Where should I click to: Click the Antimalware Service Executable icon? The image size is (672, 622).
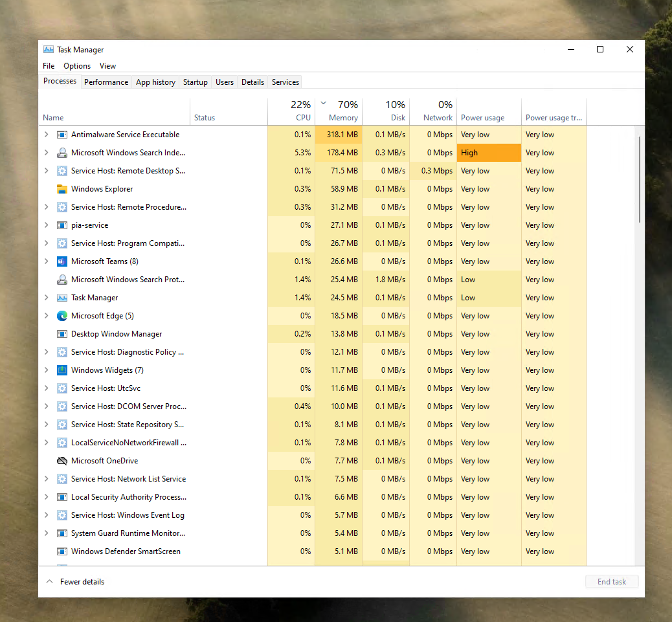pyautogui.click(x=62, y=135)
